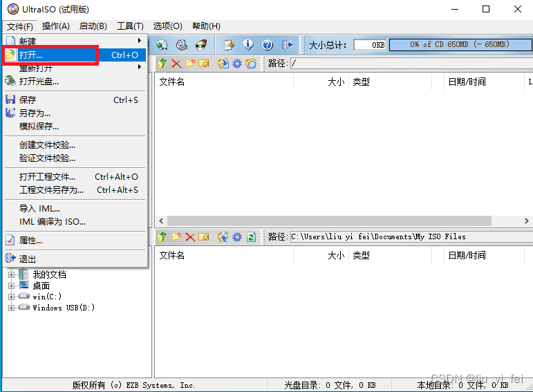This screenshot has width=533, height=392.
Task: Expand the win(C:) drive node
Action: click(x=11, y=297)
